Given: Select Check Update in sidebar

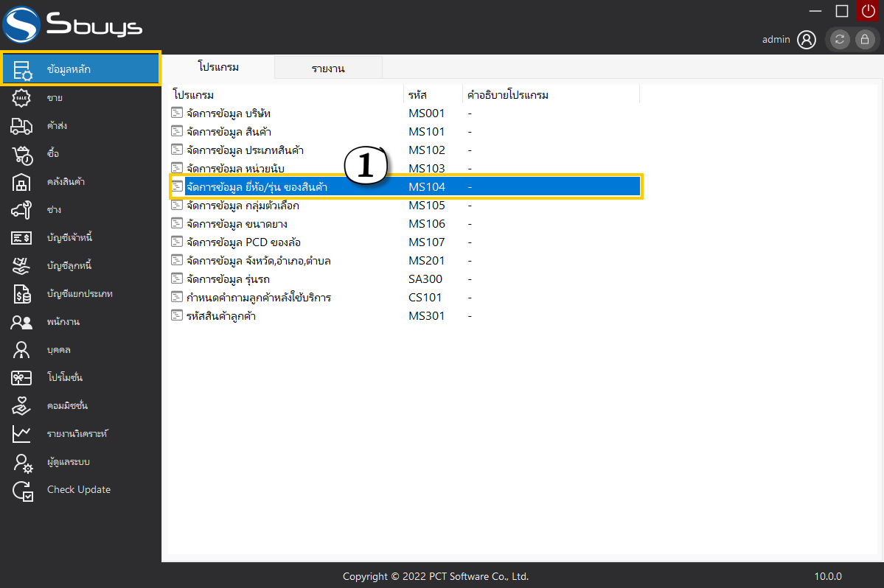Looking at the screenshot, I should click(78, 490).
